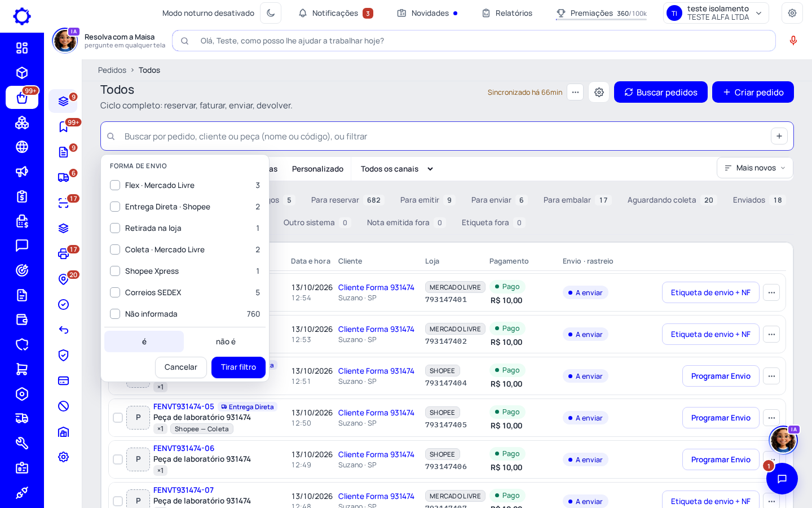The width and height of the screenshot is (812, 508).
Task: Click Criar pedido button
Action: 753,92
